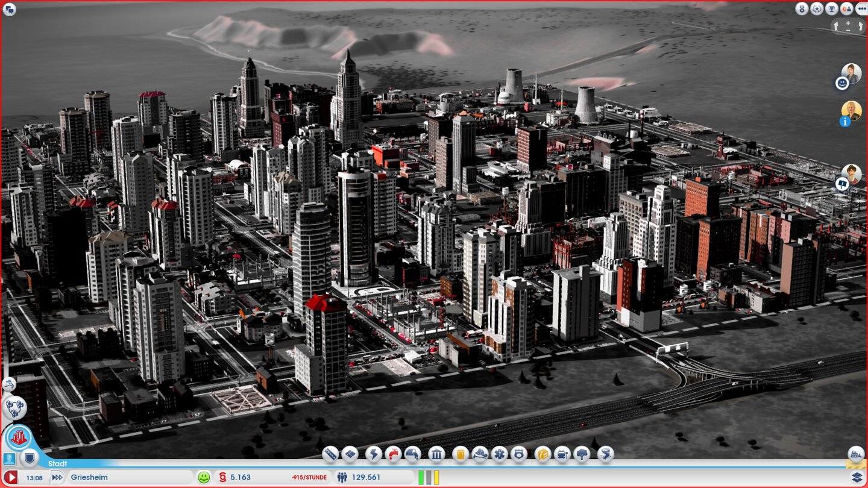Open the green happiness smiley panel
Screen dimensions: 868x488
[x=204, y=477]
